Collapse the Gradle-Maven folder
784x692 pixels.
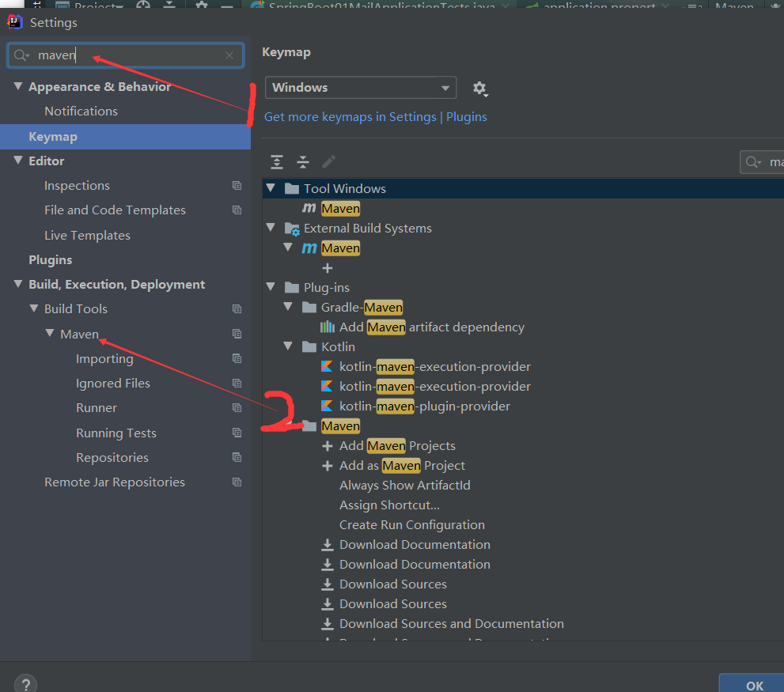(x=288, y=307)
